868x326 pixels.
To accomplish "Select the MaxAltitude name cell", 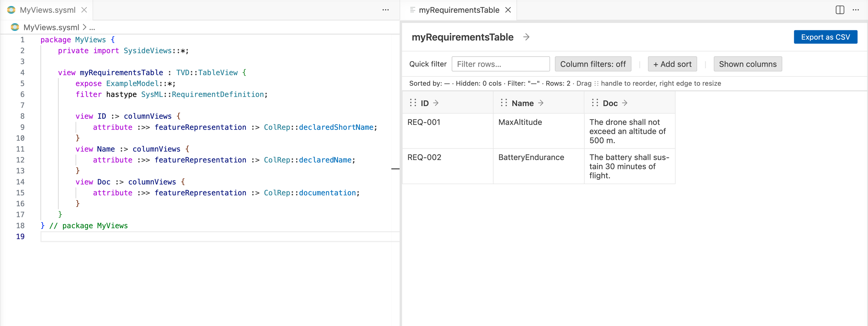I will pyautogui.click(x=538, y=131).
